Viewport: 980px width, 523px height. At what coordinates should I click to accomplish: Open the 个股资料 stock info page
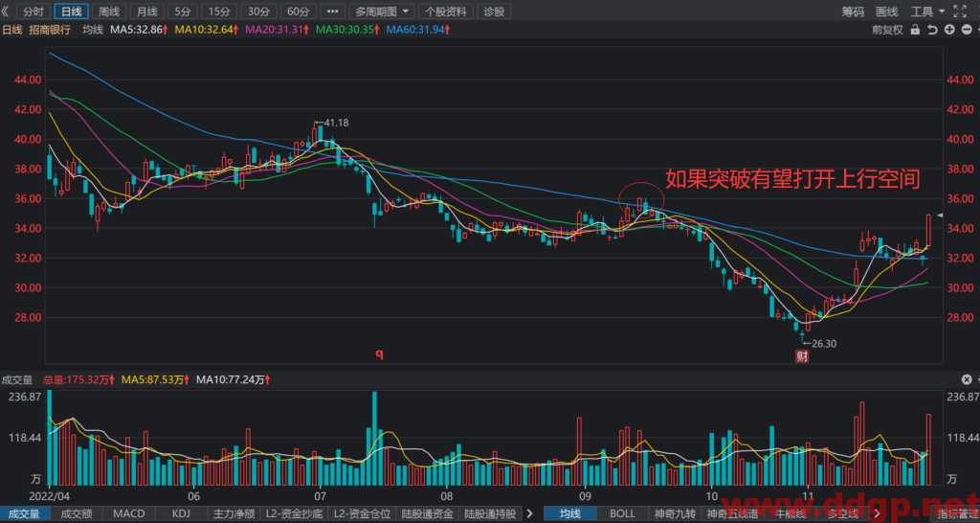coord(446,11)
